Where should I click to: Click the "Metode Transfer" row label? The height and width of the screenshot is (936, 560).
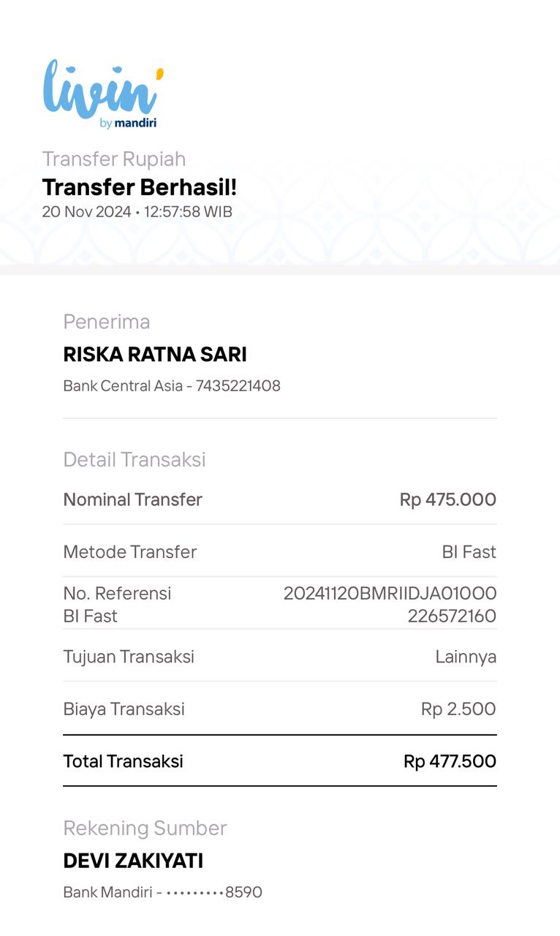130,552
